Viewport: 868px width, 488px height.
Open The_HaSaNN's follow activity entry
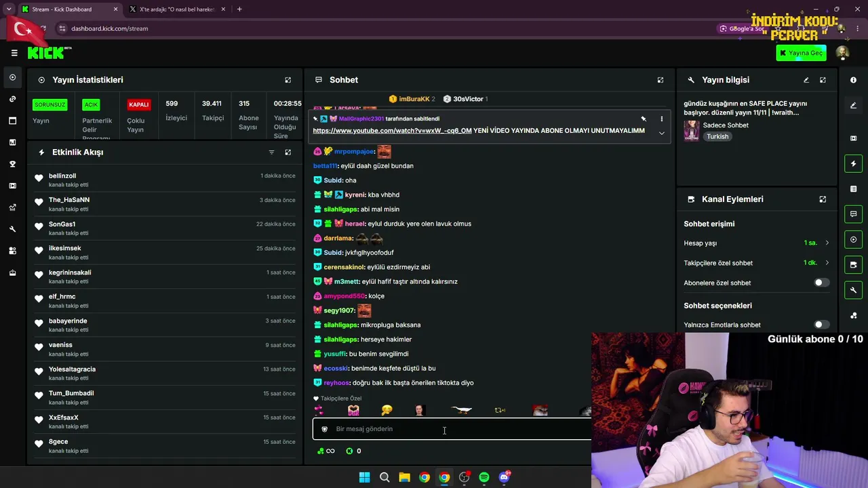[165, 204]
